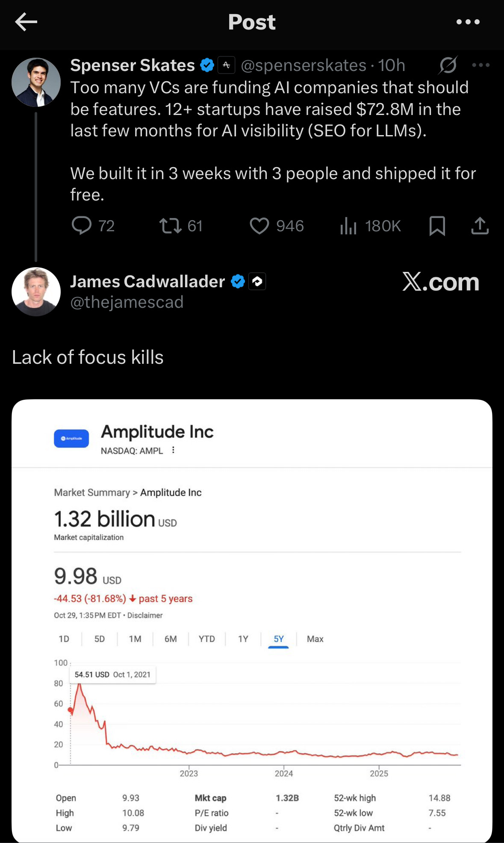The image size is (504, 843).
Task: Open Spenser Skates' profile picture
Action: coord(36,82)
